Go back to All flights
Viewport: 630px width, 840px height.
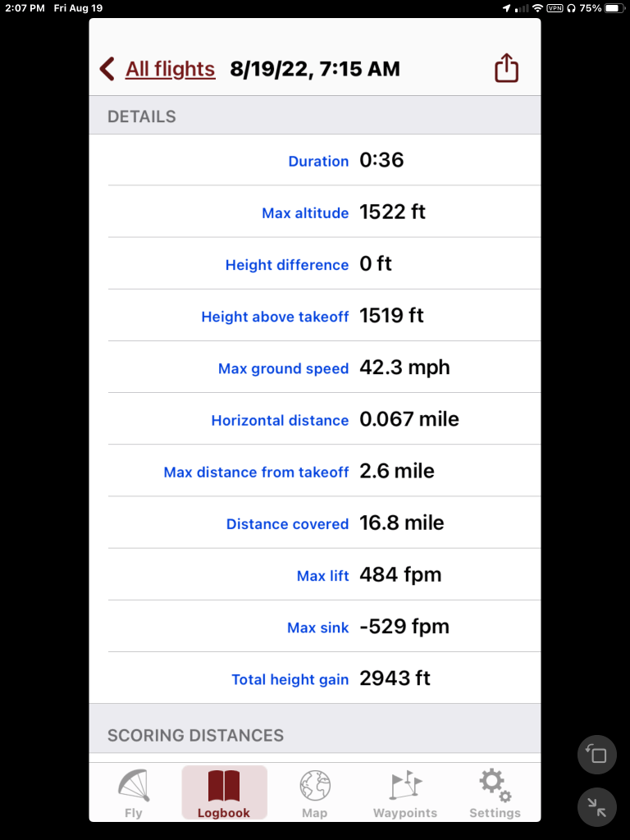coord(170,69)
